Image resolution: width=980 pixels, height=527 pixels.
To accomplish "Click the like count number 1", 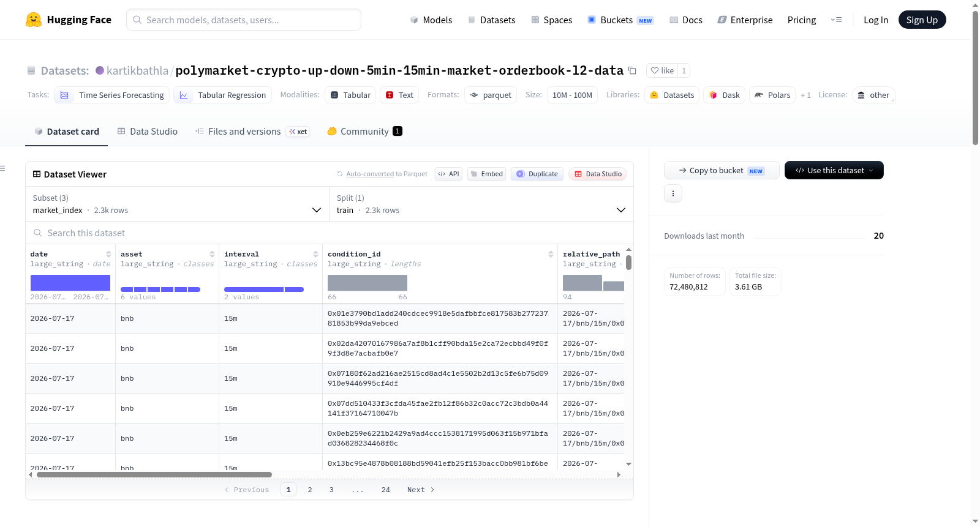I will (x=684, y=70).
